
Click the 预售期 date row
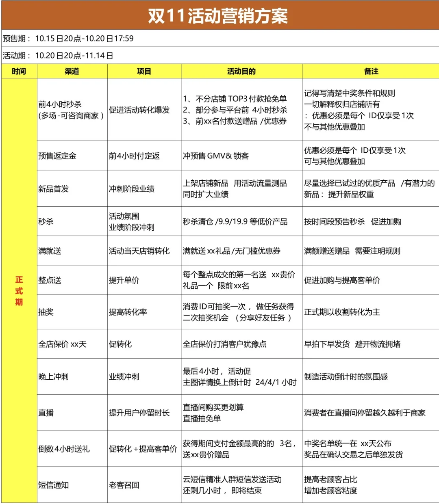point(220,38)
